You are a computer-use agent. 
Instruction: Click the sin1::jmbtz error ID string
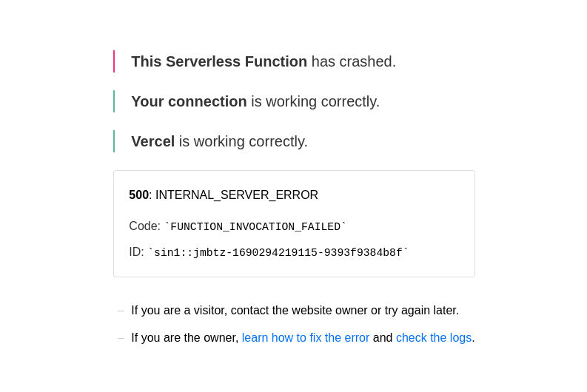(278, 252)
